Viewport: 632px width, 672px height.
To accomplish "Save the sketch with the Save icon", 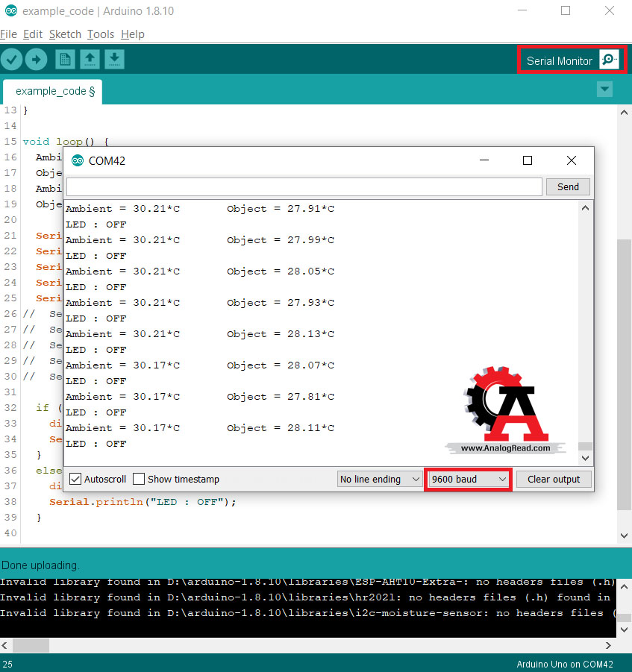I will 114,59.
